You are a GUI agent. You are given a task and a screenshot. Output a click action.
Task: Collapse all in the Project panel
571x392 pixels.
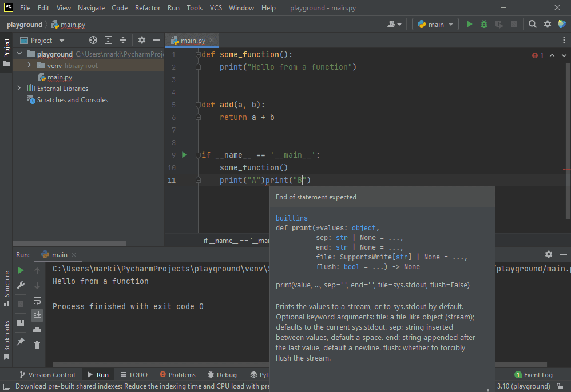(x=123, y=41)
